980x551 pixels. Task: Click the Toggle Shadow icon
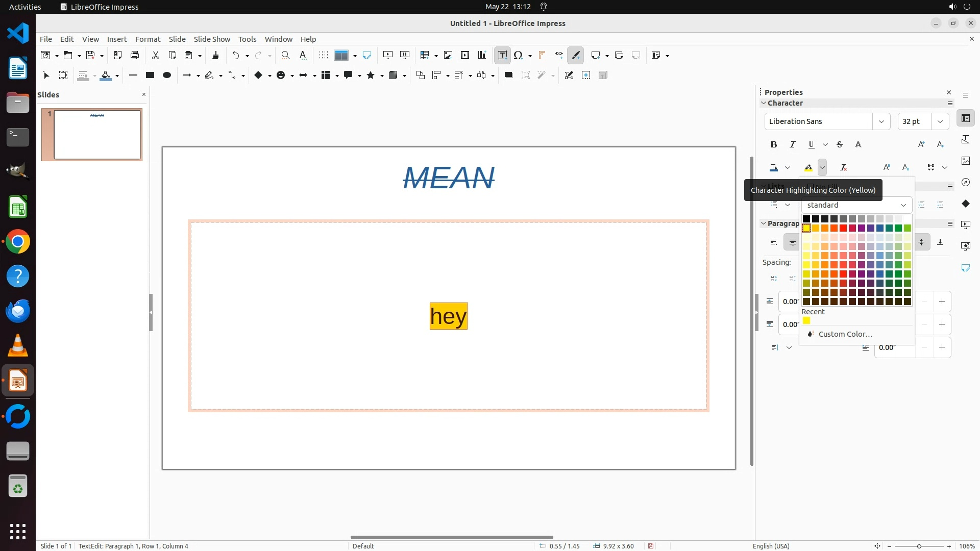508,75
